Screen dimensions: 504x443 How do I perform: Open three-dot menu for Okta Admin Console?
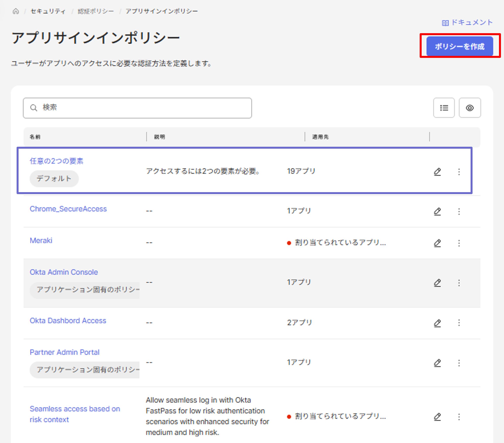(x=459, y=282)
